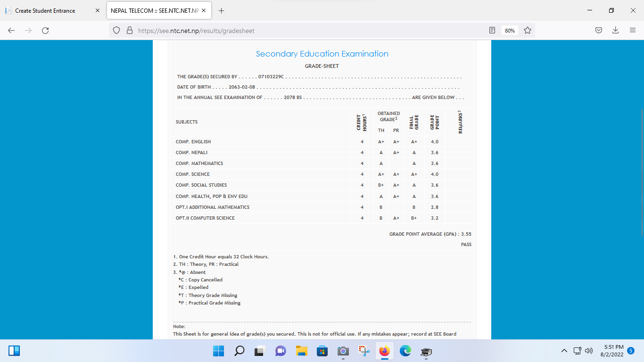Launch Microsoft Edge from the taskbar
Screen dimensions: 644x362
(405, 351)
